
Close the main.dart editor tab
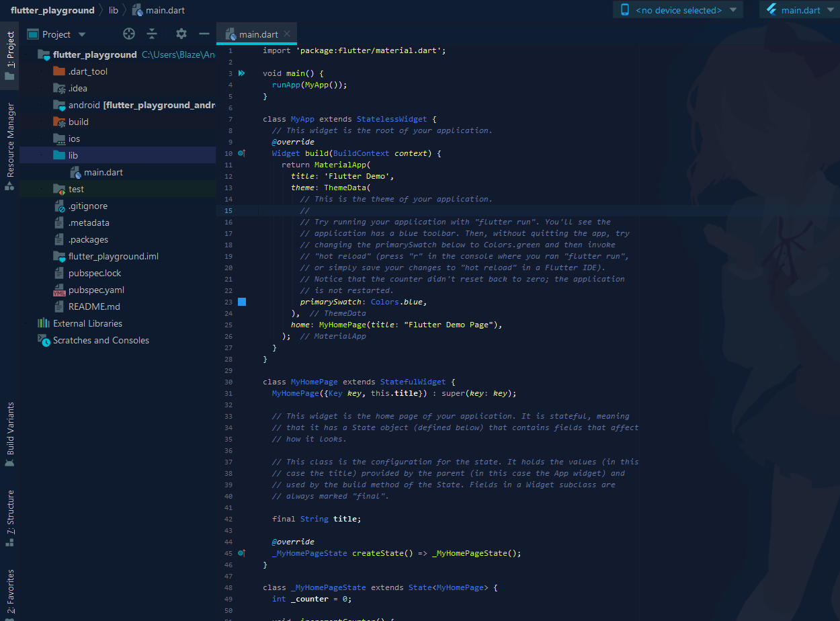click(287, 34)
